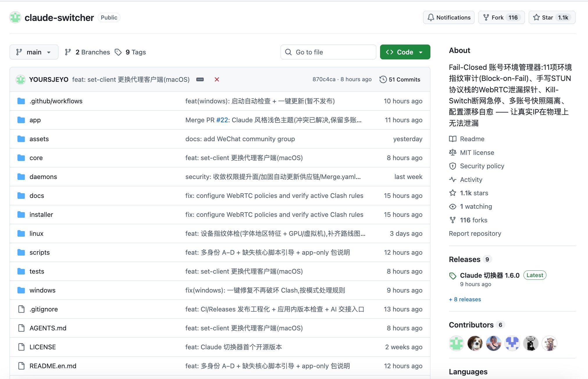588x379 pixels.
Task: Click the folder icon next to scripts
Action: pos(21,252)
